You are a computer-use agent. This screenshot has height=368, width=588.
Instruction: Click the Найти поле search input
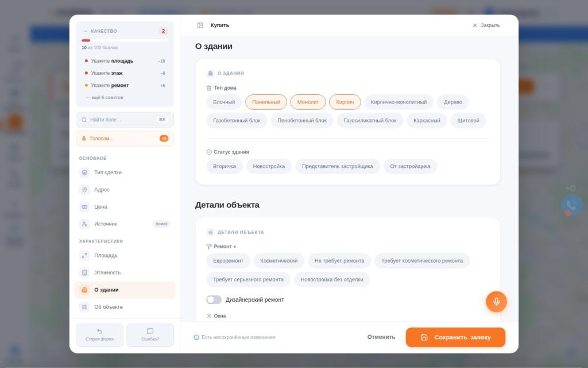(x=125, y=120)
